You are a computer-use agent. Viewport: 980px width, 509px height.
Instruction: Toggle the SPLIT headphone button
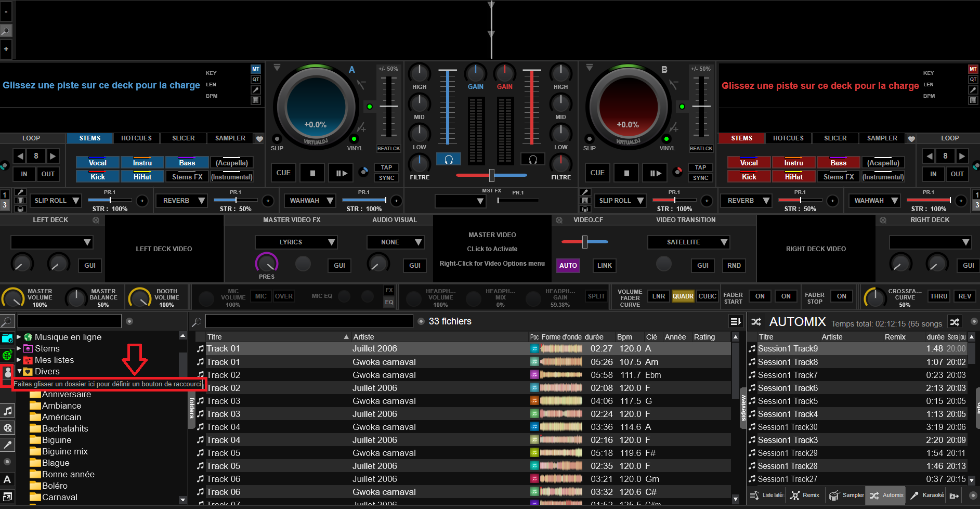coord(596,296)
